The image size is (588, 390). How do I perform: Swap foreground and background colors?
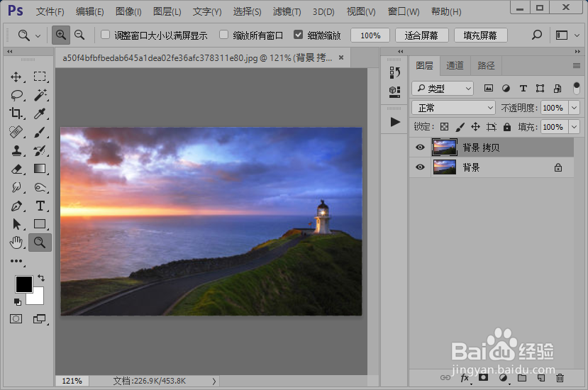(x=41, y=278)
